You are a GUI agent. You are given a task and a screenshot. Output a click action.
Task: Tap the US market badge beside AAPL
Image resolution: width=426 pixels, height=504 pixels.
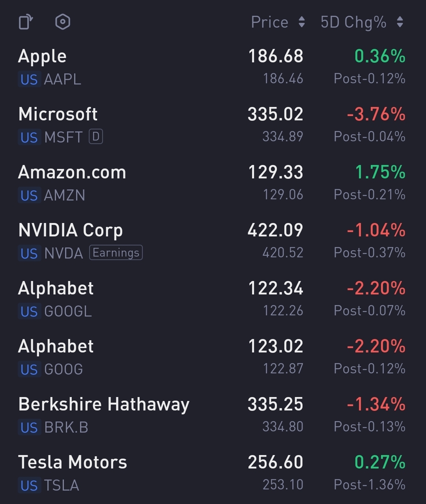pos(29,79)
